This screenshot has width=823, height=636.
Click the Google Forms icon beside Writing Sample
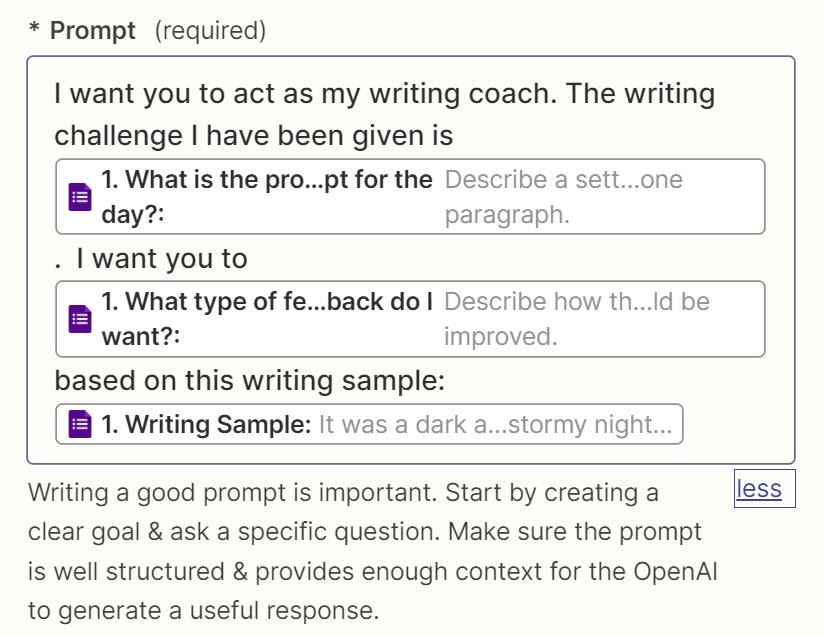[80, 424]
